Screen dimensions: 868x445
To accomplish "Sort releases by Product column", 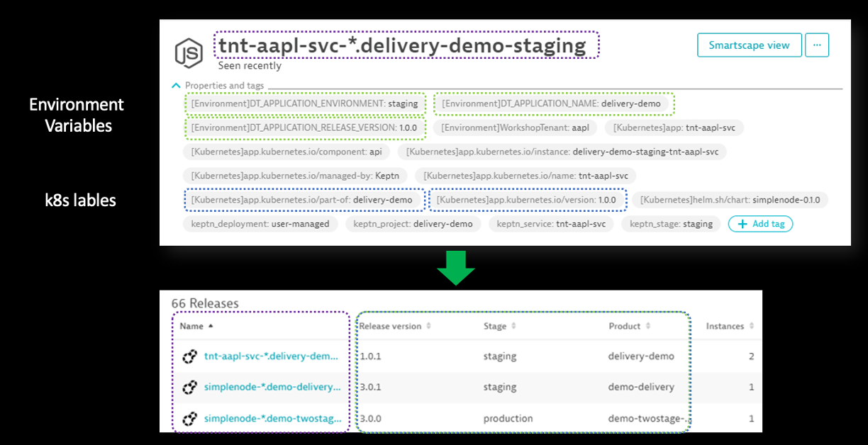I will click(x=629, y=327).
